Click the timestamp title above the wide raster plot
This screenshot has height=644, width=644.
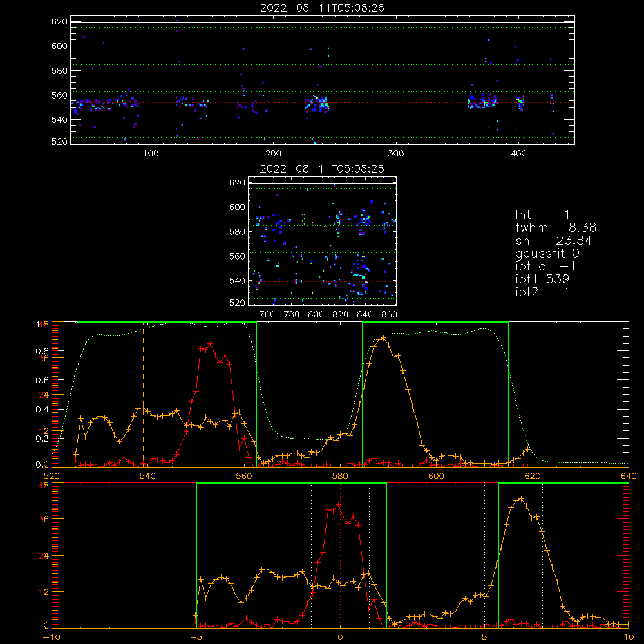coord(322,7)
